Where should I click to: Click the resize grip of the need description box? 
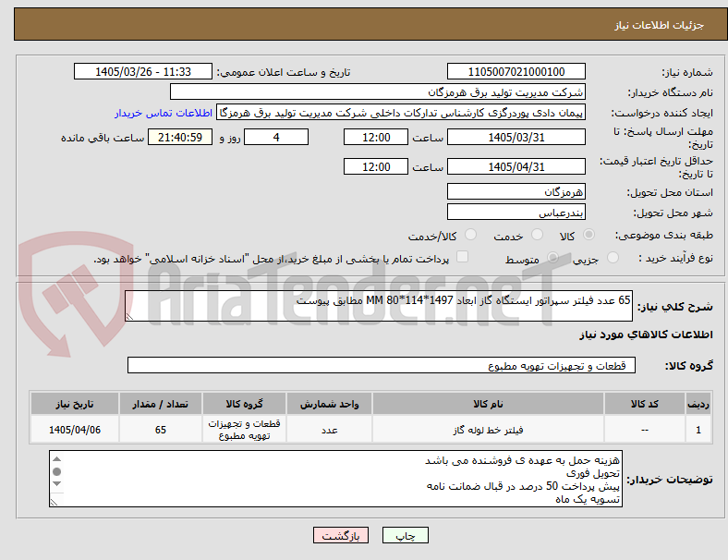pos(129,316)
